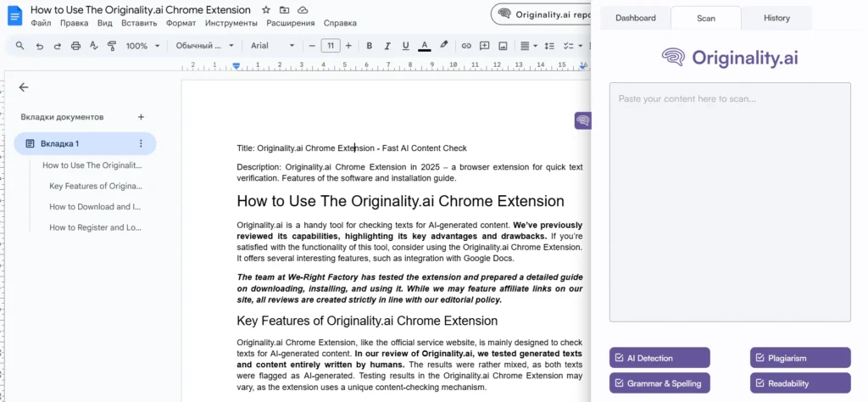Screen dimensions: 868x402
Task: Open paragraph style dropdown Обычный
Action: tap(205, 46)
